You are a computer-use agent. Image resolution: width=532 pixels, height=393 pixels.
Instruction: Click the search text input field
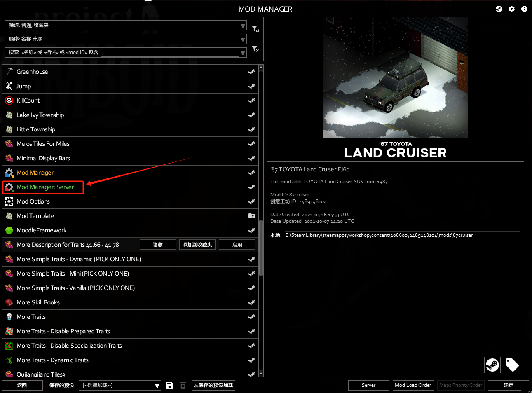pyautogui.click(x=170, y=53)
